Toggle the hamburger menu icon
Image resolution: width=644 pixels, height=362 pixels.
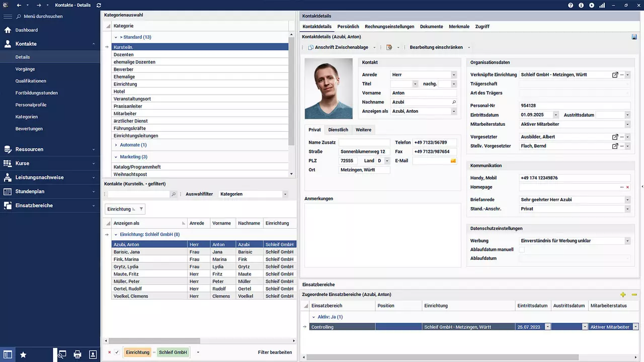8,16
